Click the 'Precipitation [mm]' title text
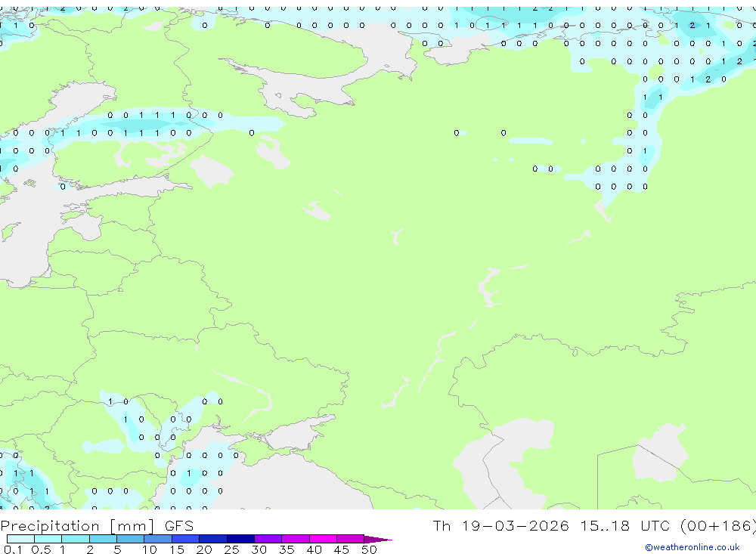The image size is (756, 554). pyautogui.click(x=77, y=525)
